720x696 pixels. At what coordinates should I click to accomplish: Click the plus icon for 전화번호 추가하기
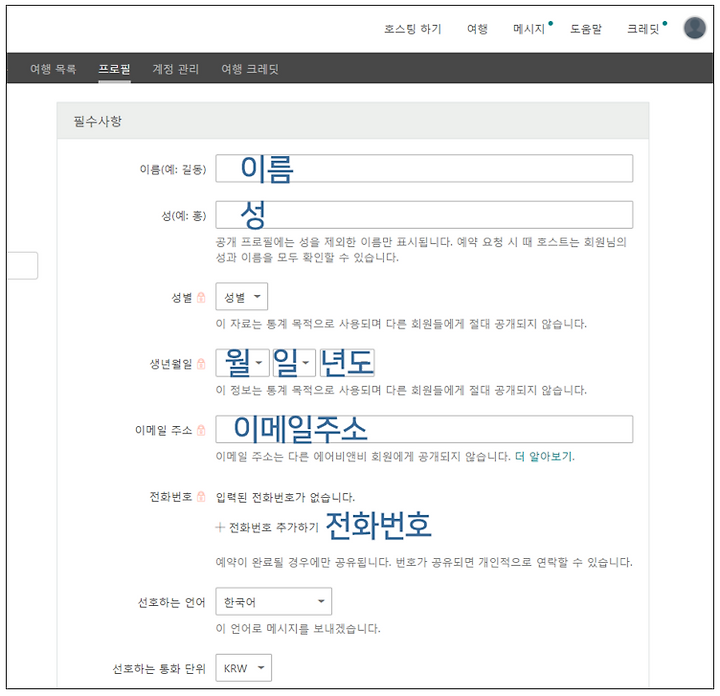[x=220, y=528]
